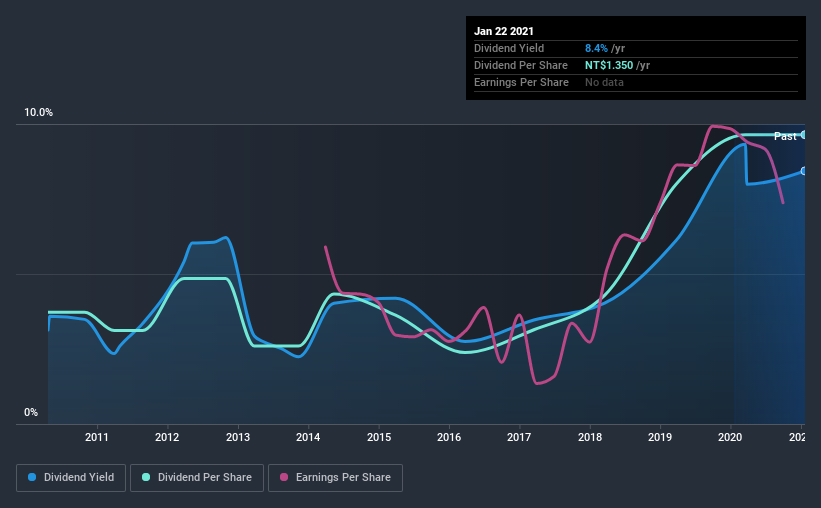Click the 2017 x-axis label
821x508 pixels.
(519, 437)
